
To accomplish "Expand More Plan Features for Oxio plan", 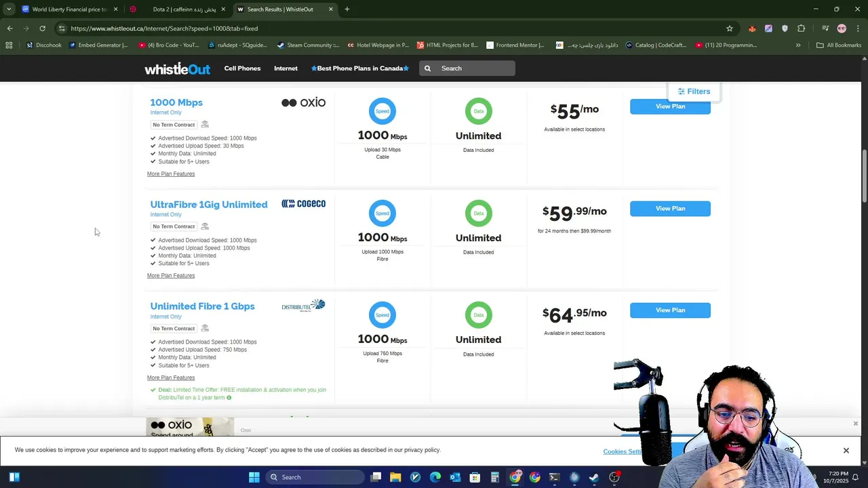I will click(x=171, y=174).
